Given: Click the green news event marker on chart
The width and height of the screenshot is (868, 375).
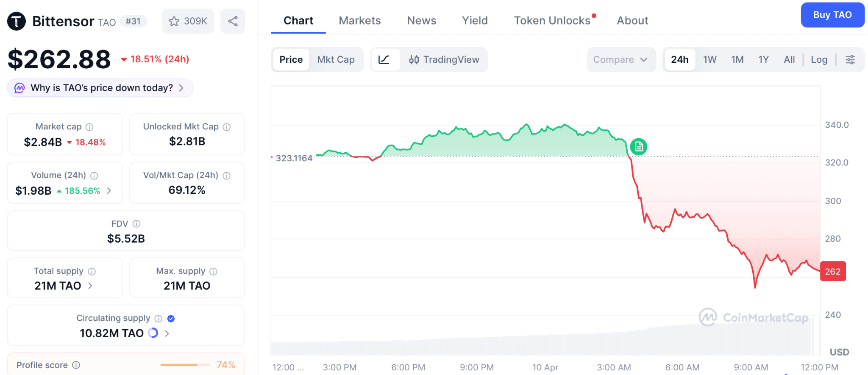Looking at the screenshot, I should click(638, 147).
